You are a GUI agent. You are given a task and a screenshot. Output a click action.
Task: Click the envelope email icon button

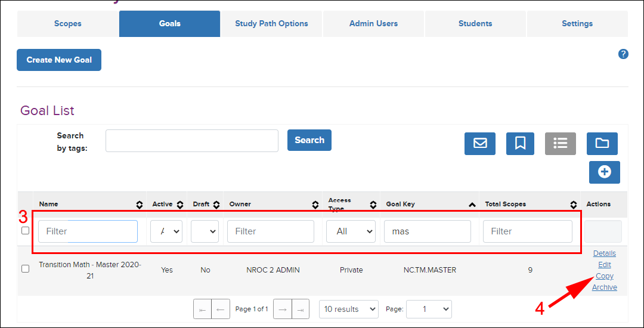(479, 144)
